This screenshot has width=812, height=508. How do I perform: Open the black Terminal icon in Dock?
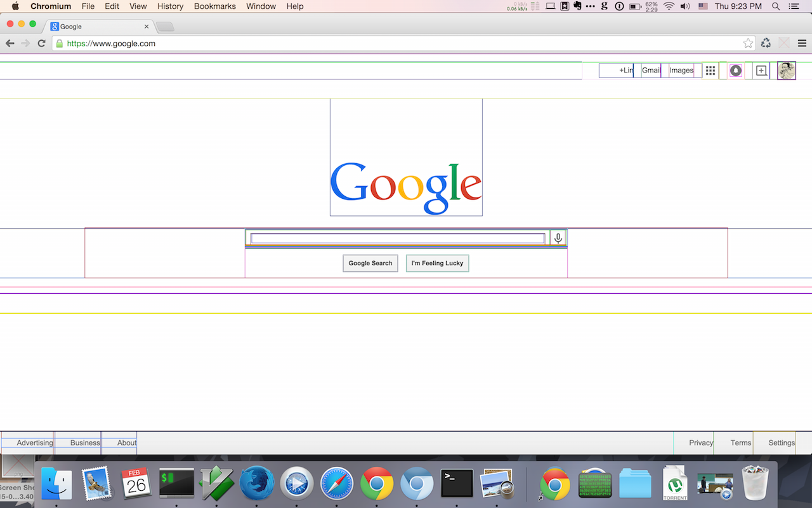click(x=457, y=484)
